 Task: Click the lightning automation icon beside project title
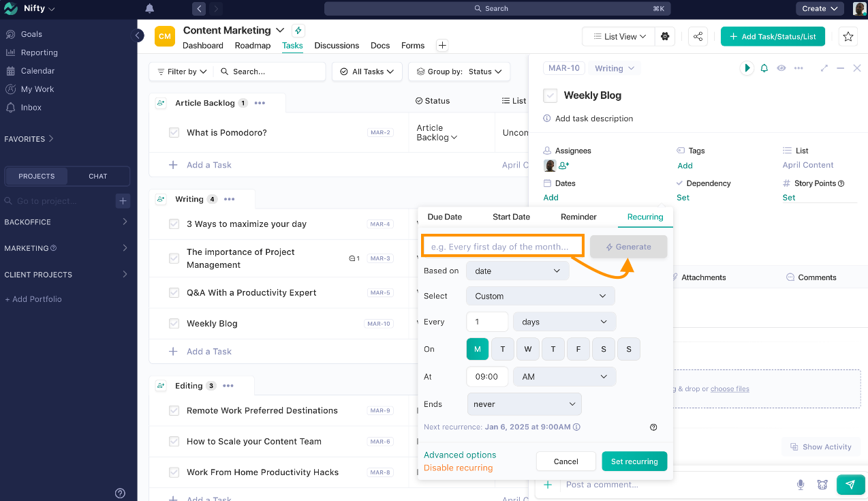pos(298,31)
